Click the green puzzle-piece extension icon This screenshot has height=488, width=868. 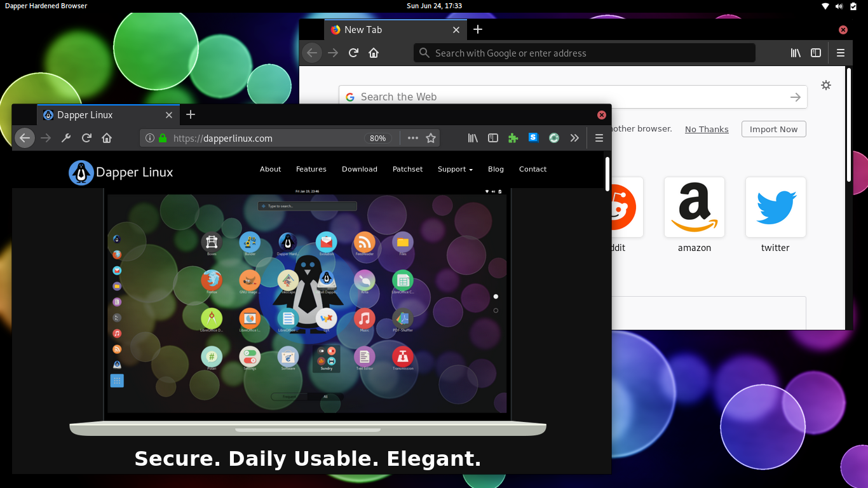coord(513,138)
